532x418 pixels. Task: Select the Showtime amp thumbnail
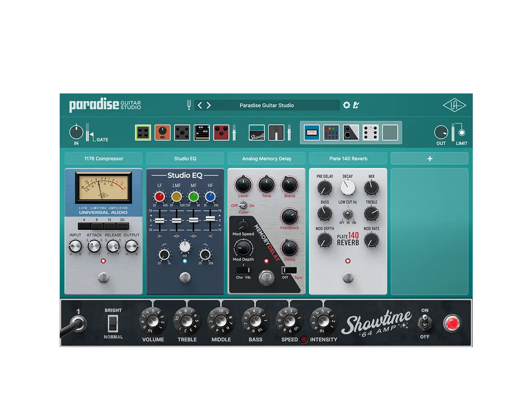point(257,133)
